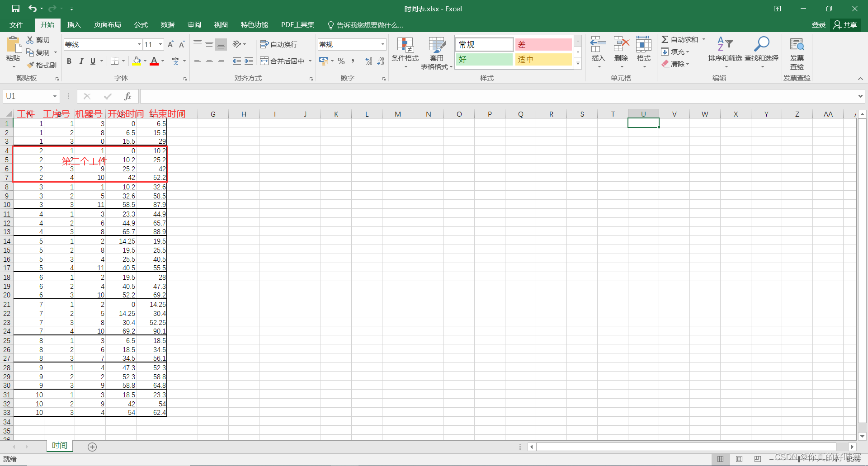This screenshot has height=466, width=868.
Task: Increase indent icon
Action: click(x=249, y=61)
